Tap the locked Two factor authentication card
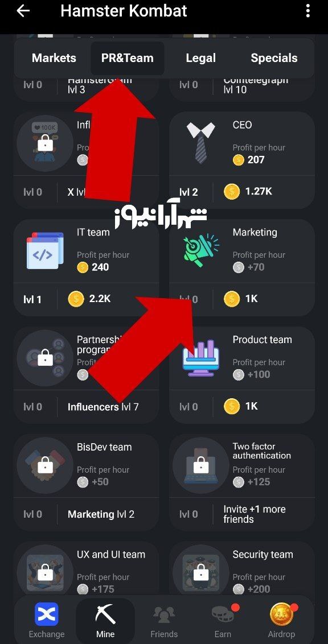This screenshot has height=644, width=328. point(242,482)
